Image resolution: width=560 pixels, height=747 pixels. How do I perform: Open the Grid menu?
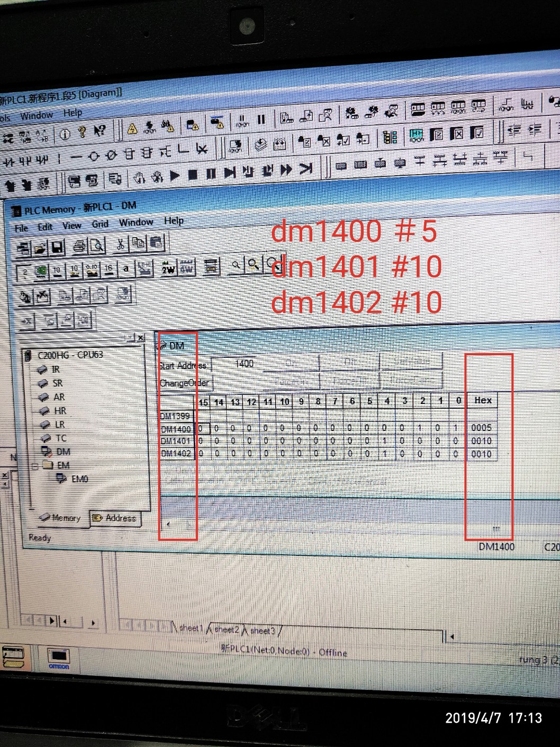100,224
